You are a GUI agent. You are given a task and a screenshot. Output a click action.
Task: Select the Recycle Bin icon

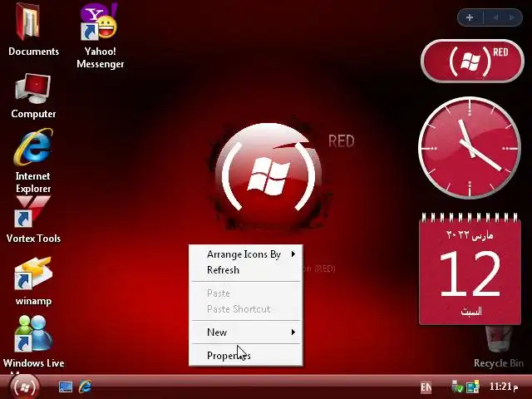[498, 340]
